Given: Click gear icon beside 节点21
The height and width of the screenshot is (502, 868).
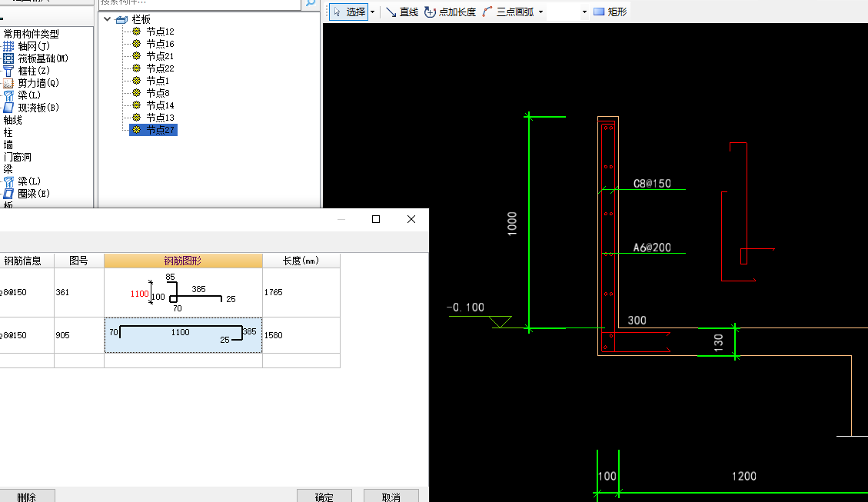Looking at the screenshot, I should click(x=137, y=56).
